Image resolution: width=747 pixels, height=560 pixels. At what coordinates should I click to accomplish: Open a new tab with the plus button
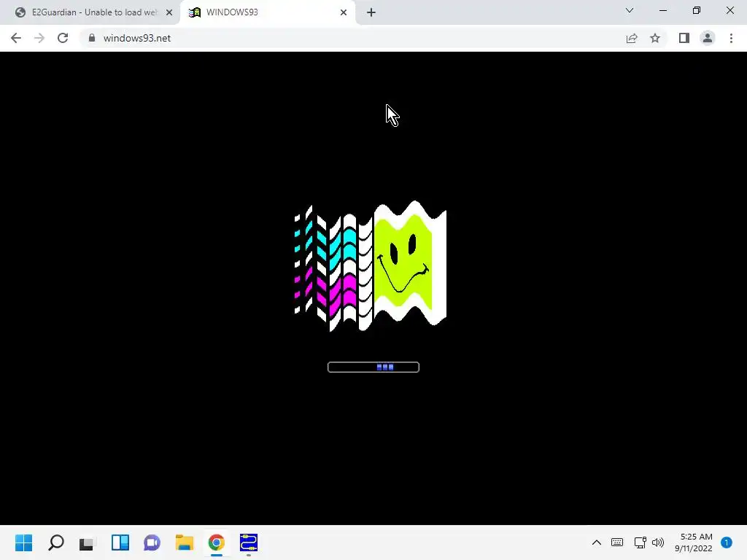coord(371,12)
